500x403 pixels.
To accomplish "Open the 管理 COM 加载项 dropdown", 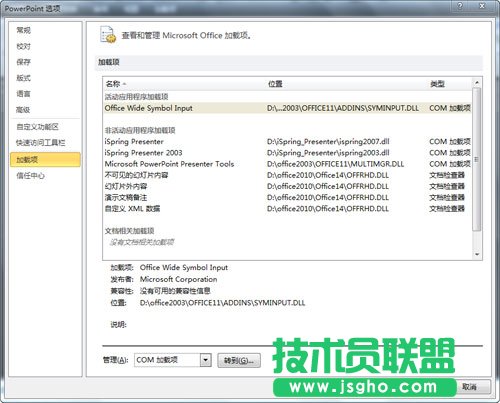I will (x=205, y=360).
